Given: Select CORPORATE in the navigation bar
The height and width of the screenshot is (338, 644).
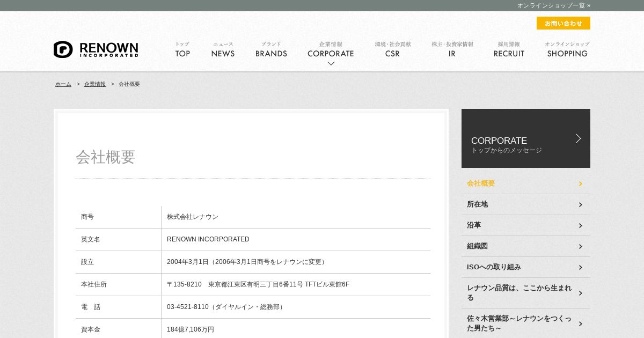Looking at the screenshot, I should (331, 50).
